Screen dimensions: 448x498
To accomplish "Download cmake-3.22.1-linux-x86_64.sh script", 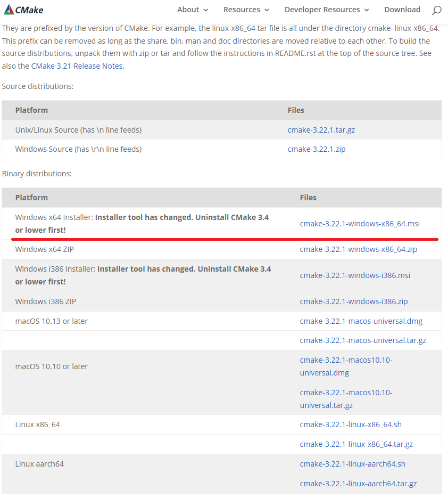I will pos(351,424).
